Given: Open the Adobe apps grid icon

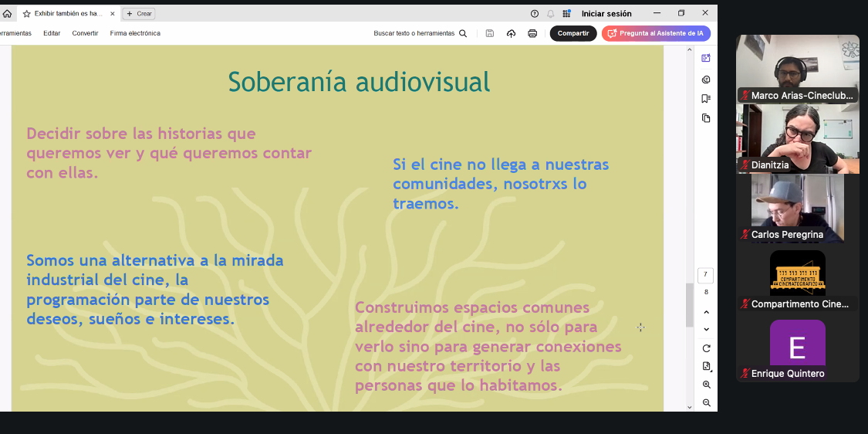Looking at the screenshot, I should point(566,14).
